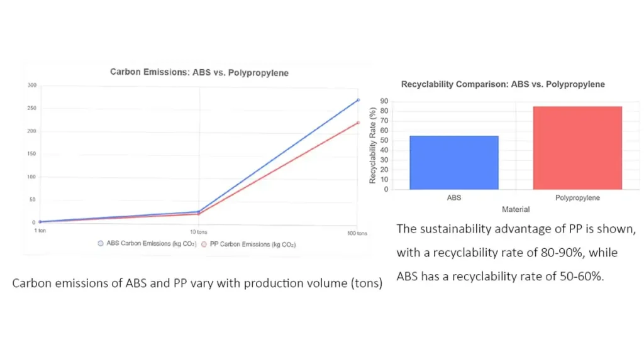Expand the Carbon Emissions chart title
644x362 pixels.
tap(199, 72)
